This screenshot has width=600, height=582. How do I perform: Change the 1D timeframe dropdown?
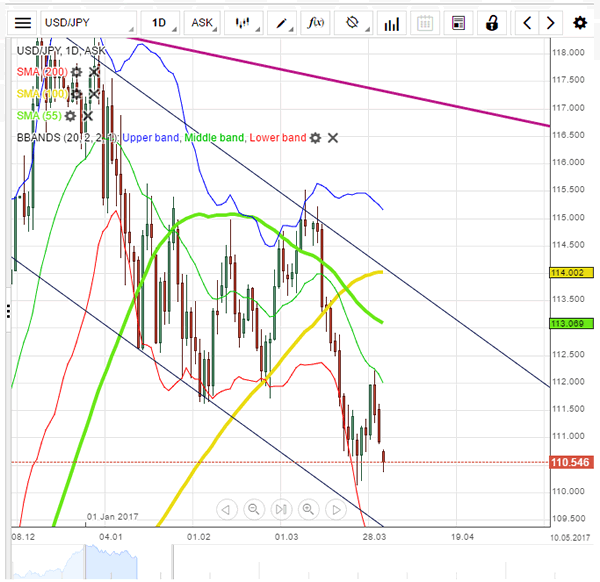[x=160, y=23]
